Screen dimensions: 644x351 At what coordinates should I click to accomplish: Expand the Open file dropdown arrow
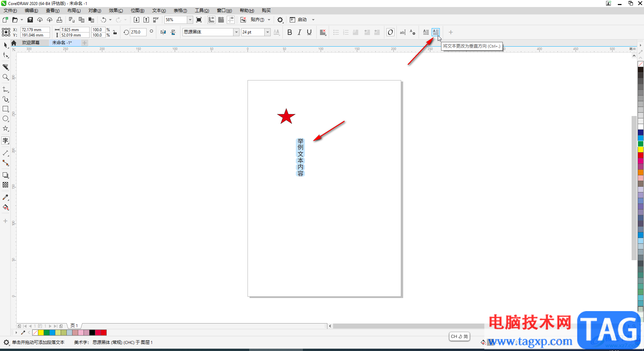[x=22, y=20]
